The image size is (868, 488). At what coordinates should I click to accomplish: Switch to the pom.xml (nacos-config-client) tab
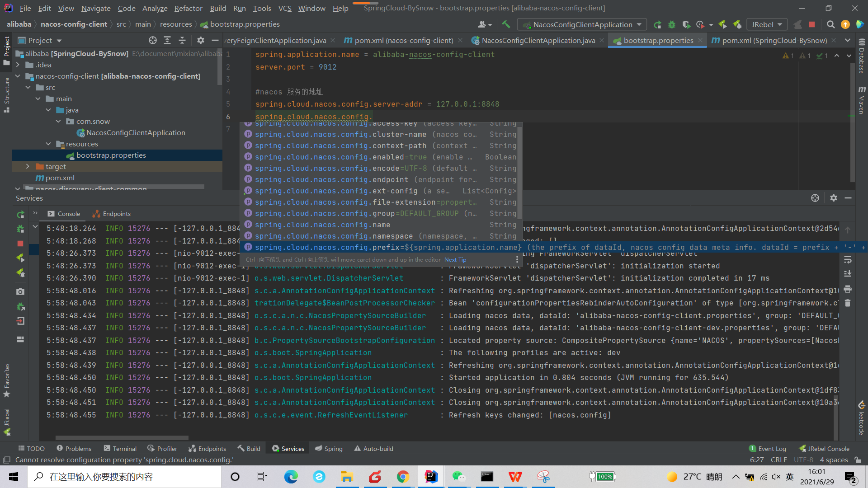pyautogui.click(x=403, y=40)
